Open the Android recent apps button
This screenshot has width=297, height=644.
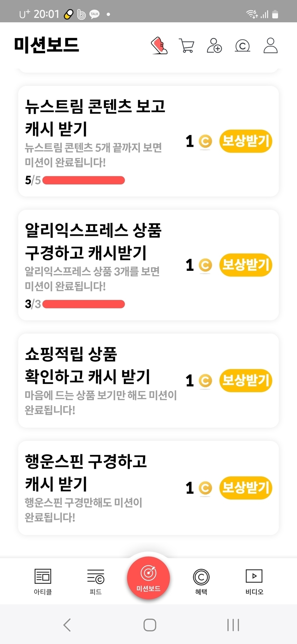[x=233, y=625]
